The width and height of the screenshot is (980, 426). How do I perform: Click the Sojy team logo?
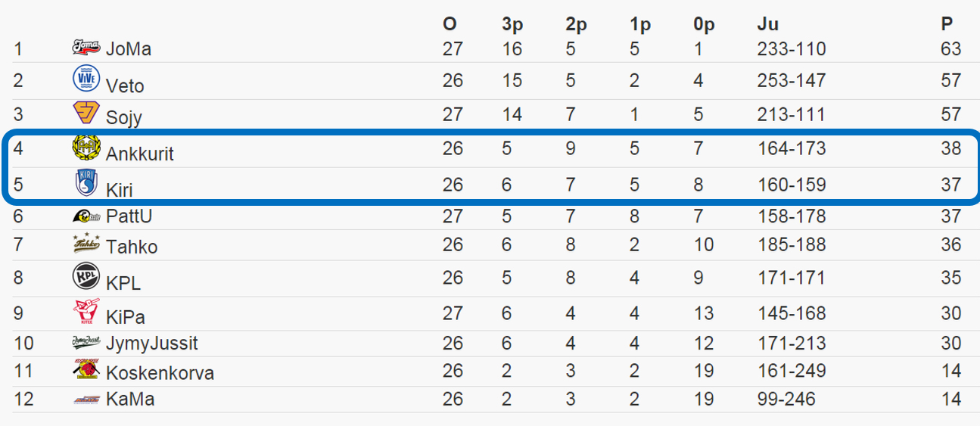tap(86, 113)
